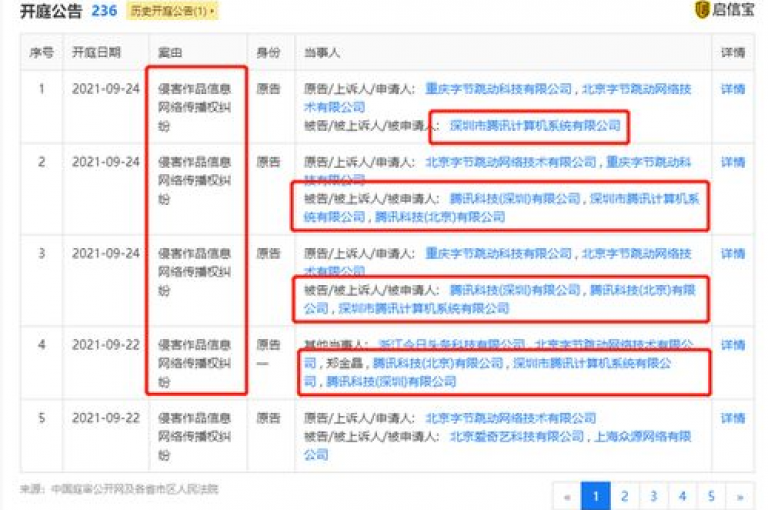Open the 历史开庭公告(1) dropdown
This screenshot has width=768, height=510.
pyautogui.click(x=172, y=11)
